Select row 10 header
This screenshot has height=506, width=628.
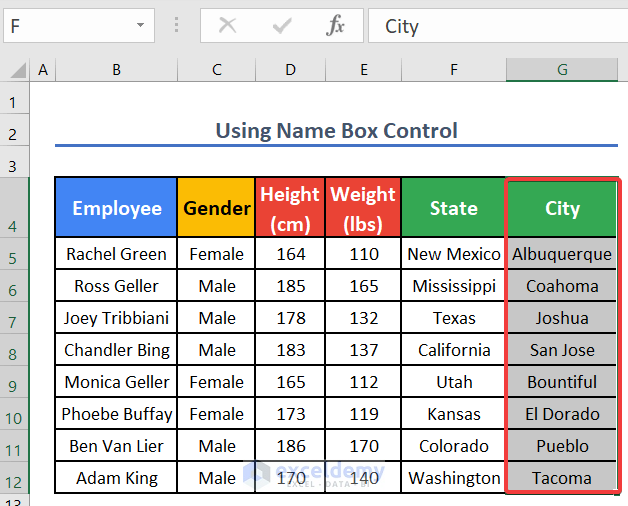pos(14,414)
